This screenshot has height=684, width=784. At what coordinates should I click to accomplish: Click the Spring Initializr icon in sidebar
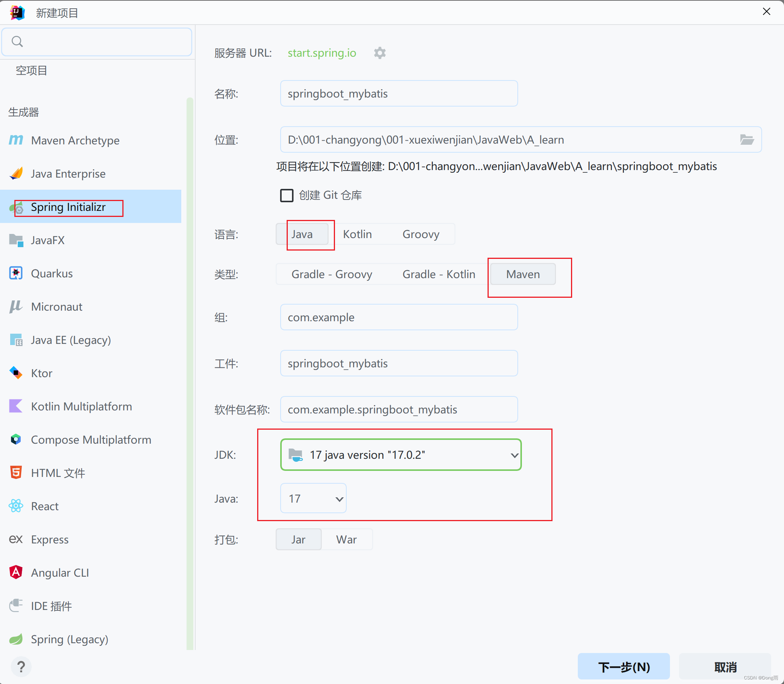pos(16,207)
